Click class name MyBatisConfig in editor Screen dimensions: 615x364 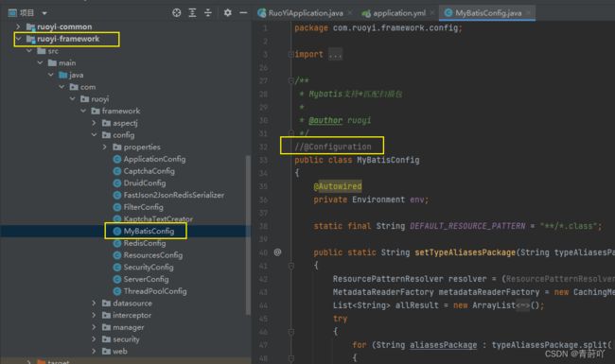pyautogui.click(x=388, y=160)
